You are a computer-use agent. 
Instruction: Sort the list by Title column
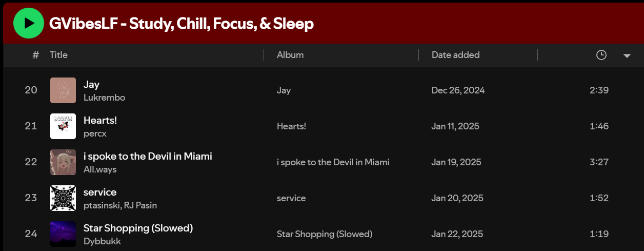(x=58, y=55)
